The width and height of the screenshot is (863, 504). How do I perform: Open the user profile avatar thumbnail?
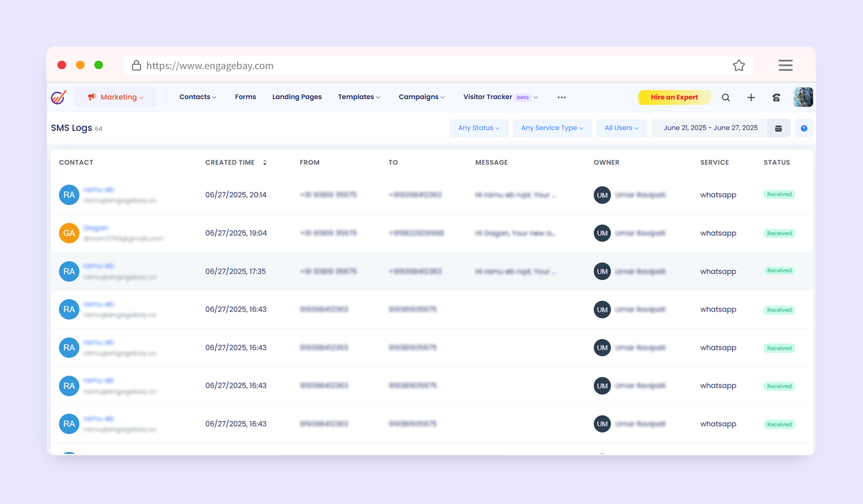click(x=803, y=97)
